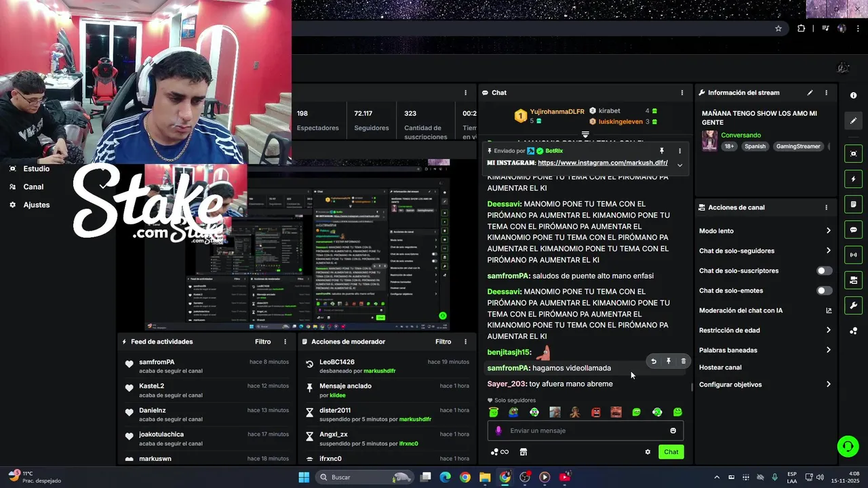The height and width of the screenshot is (488, 868).
Task: Bookmark page with browser star icon
Action: (778, 28)
